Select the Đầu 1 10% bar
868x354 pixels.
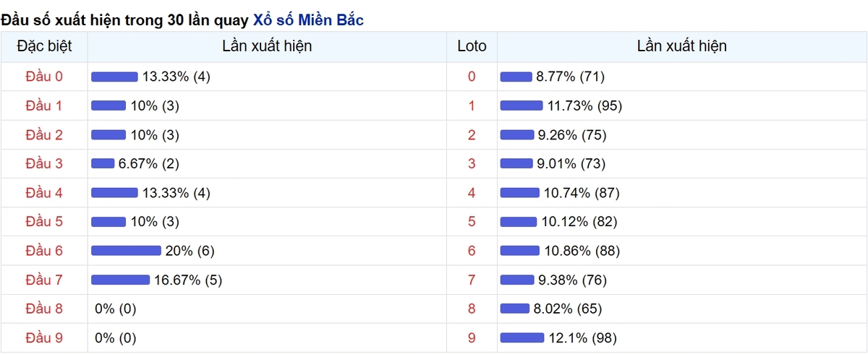click(x=109, y=105)
